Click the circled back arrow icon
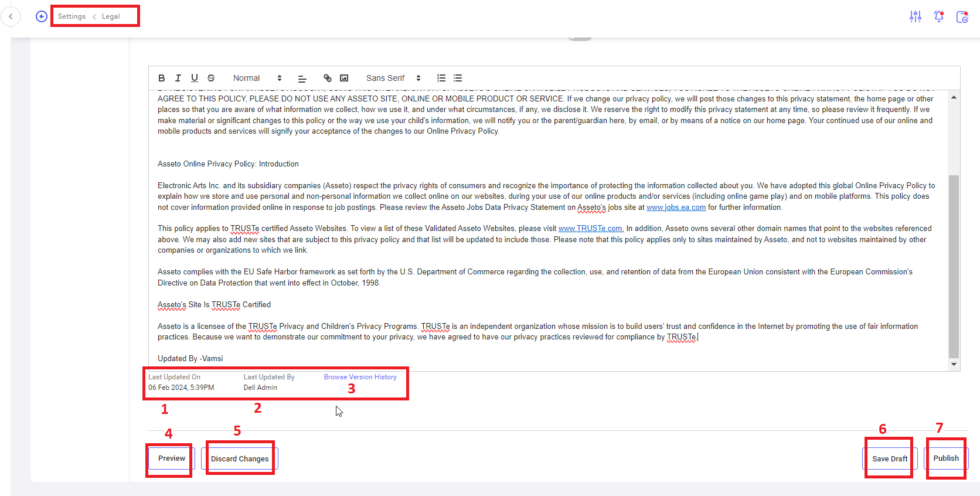 point(41,16)
